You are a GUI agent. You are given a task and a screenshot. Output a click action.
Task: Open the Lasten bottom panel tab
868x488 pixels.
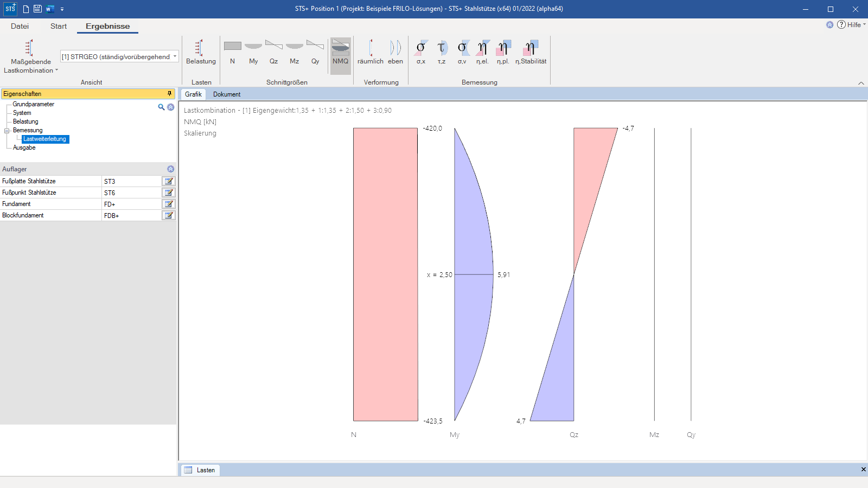(x=200, y=470)
